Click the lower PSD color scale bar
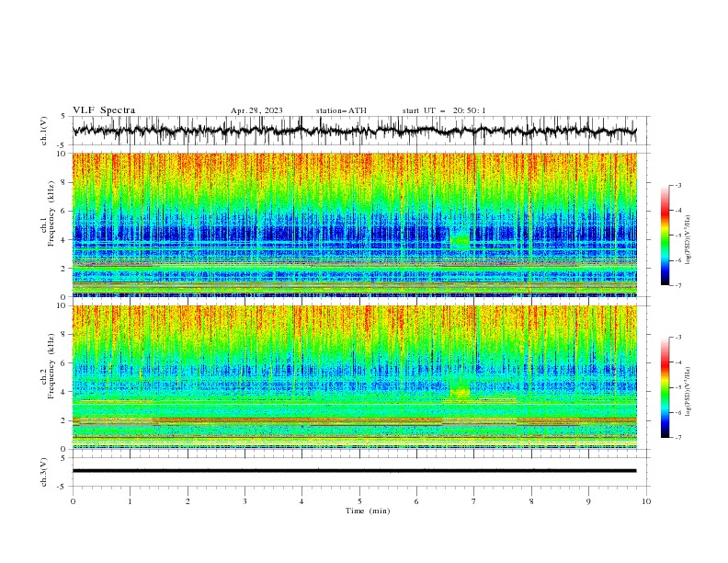Image resolution: width=728 pixels, height=563 pixels. pyautogui.click(x=665, y=387)
